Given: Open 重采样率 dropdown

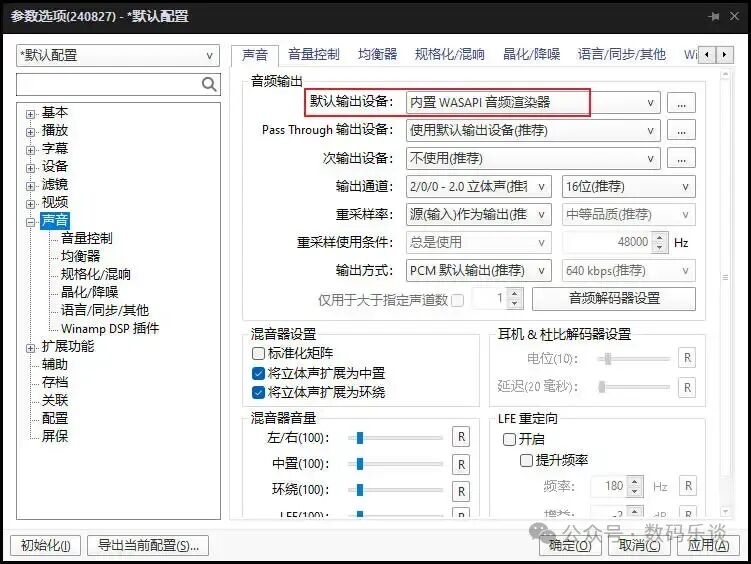Looking at the screenshot, I should coord(478,214).
